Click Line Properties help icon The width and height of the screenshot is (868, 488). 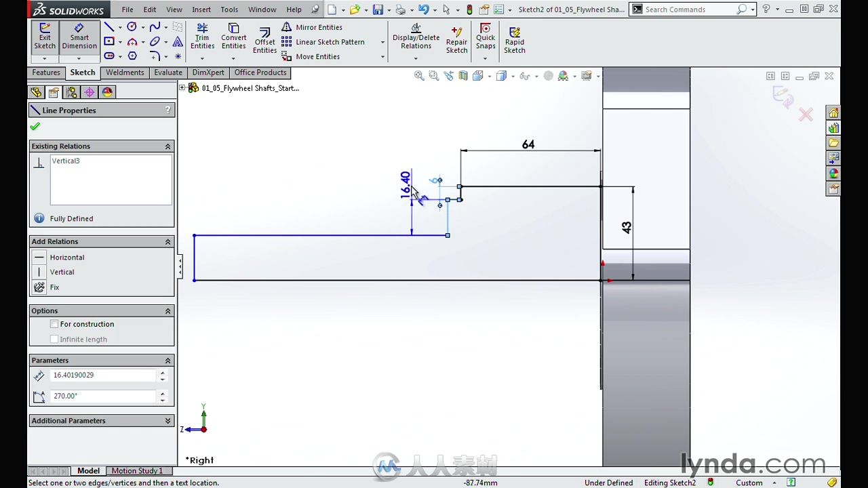(167, 110)
